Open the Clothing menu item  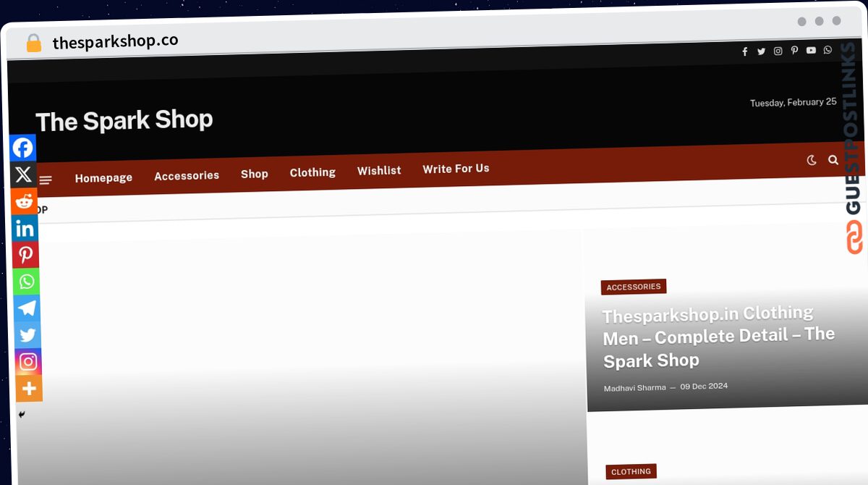pyautogui.click(x=312, y=172)
